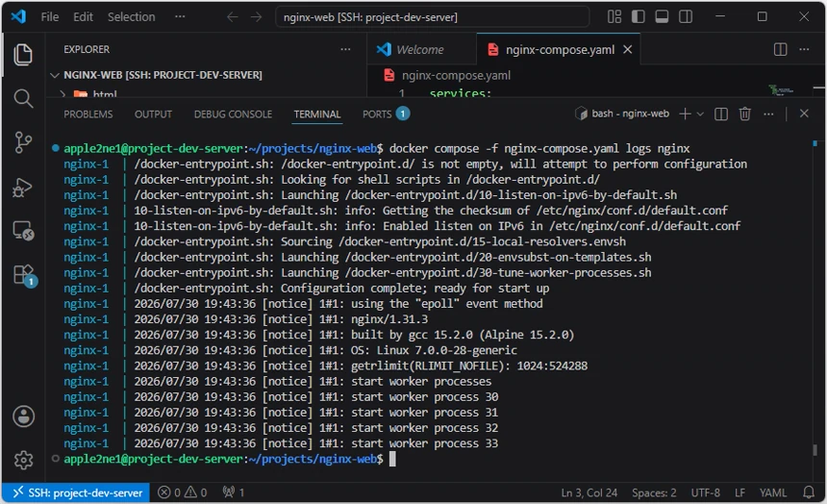Screen dimensions: 827x504
Task: Open Extensions view with update badge
Action: point(24,275)
